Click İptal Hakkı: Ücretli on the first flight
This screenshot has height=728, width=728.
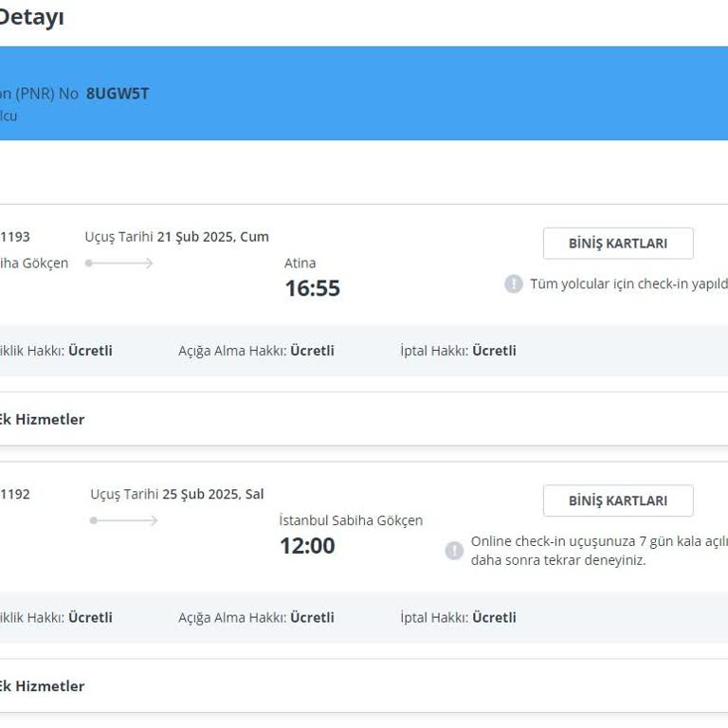point(458,351)
